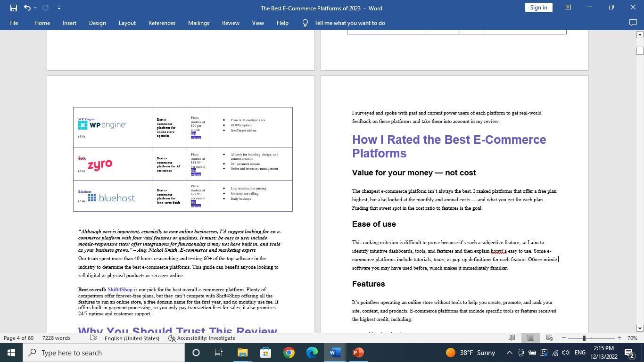Open the Review tab
This screenshot has height=362, width=644.
tap(231, 23)
